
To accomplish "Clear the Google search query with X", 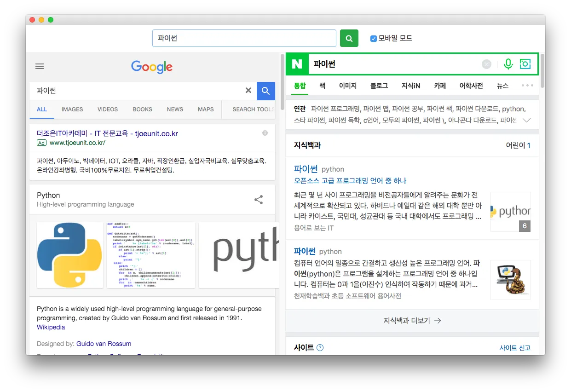I will (x=248, y=91).
